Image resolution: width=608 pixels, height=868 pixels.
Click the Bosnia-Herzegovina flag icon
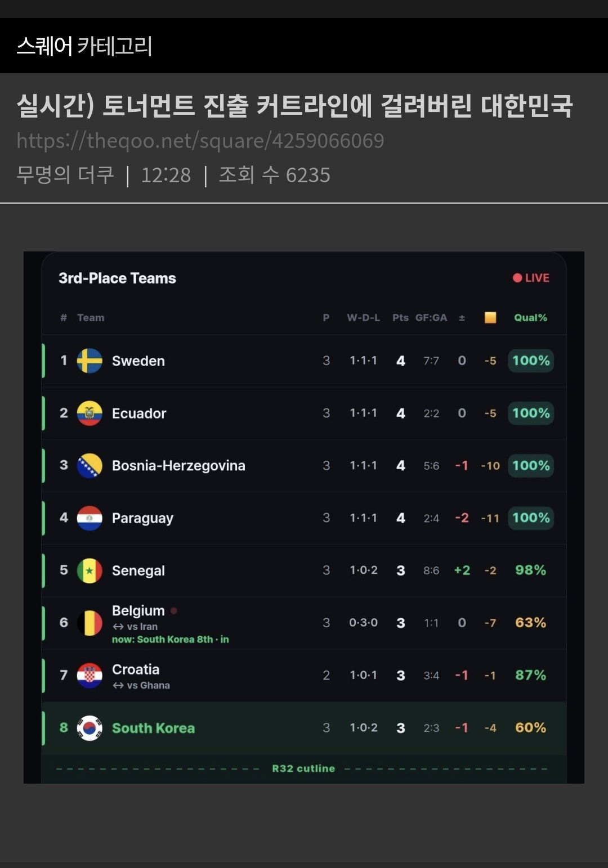[90, 466]
